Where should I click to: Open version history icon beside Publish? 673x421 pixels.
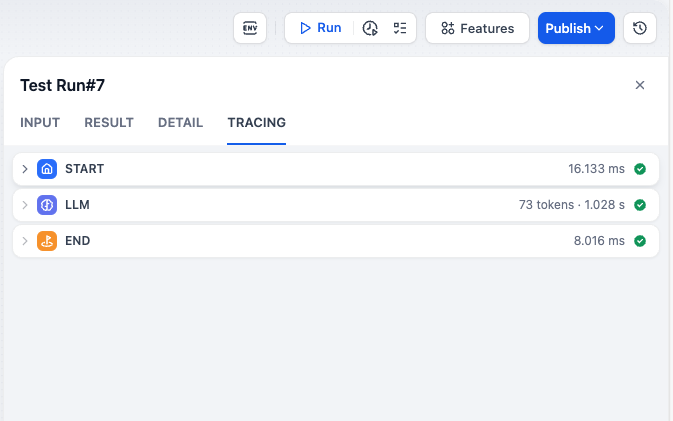click(640, 28)
